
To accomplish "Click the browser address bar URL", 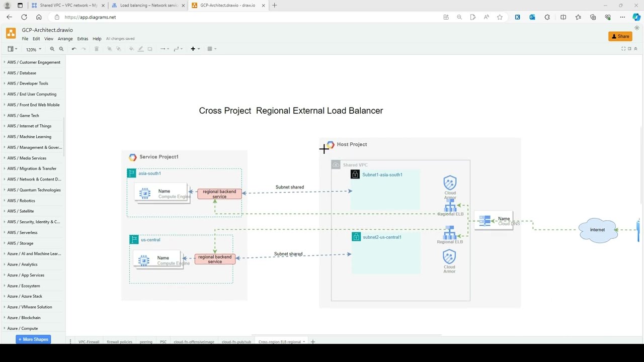I will tap(90, 17).
